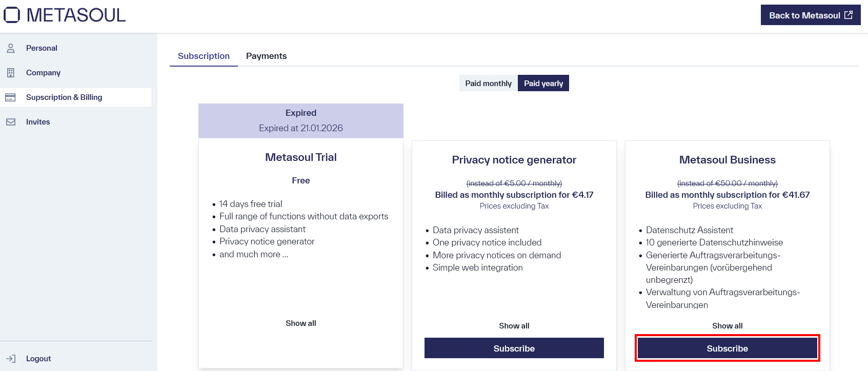Open the Subscription tab

204,56
